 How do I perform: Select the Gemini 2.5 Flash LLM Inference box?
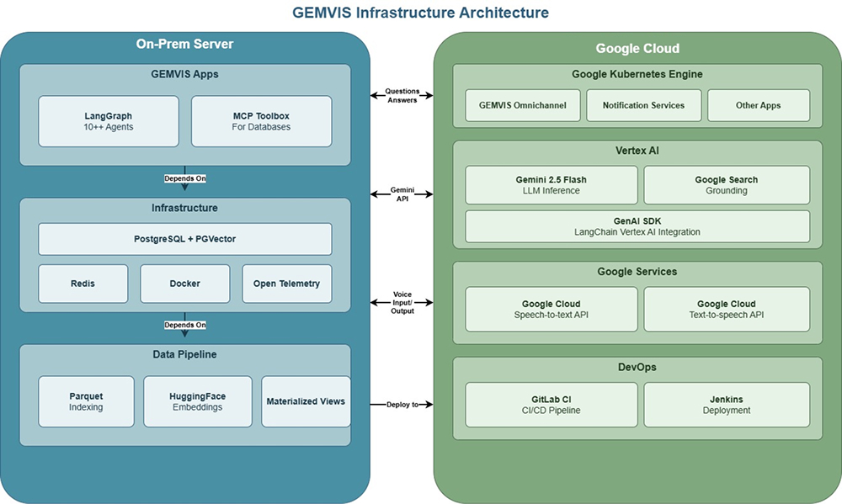[552, 185]
